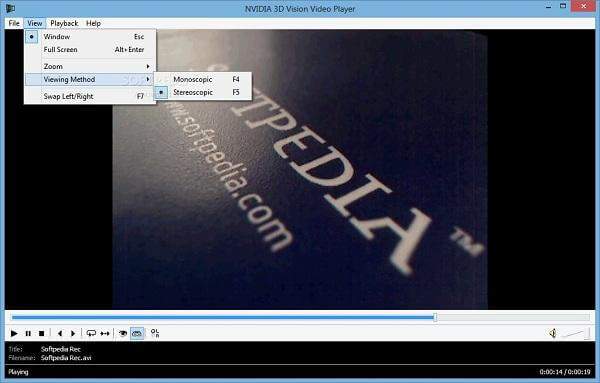
Task: Toggle the loop playback icon
Action: click(91, 334)
